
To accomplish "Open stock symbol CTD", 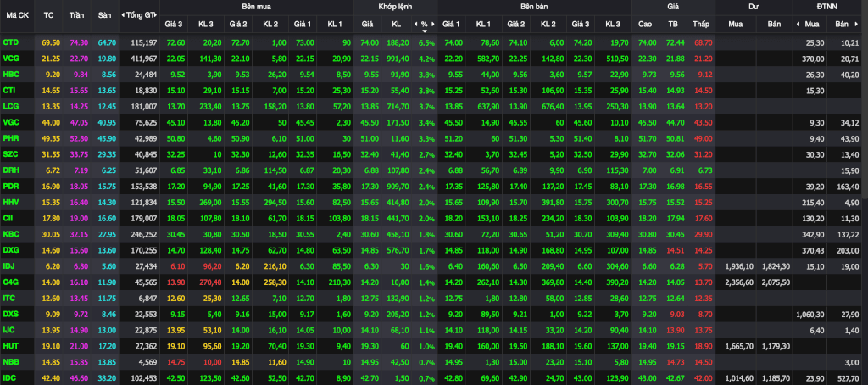I will (x=10, y=42).
